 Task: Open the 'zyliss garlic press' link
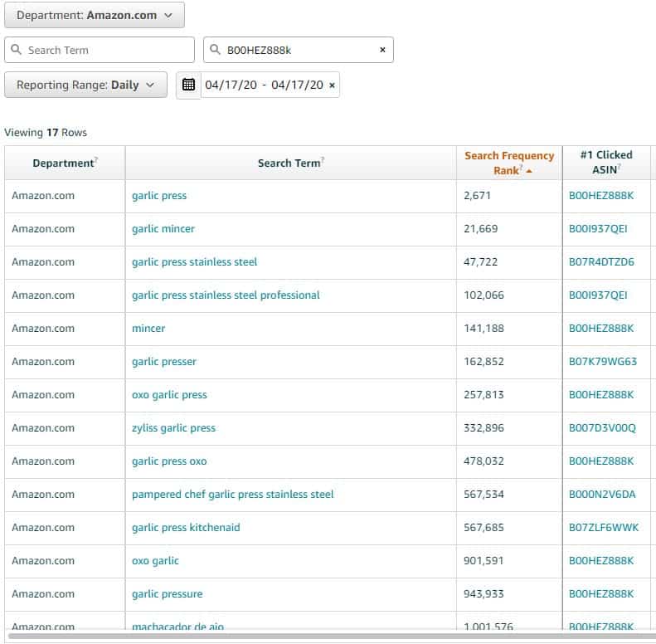coord(173,428)
